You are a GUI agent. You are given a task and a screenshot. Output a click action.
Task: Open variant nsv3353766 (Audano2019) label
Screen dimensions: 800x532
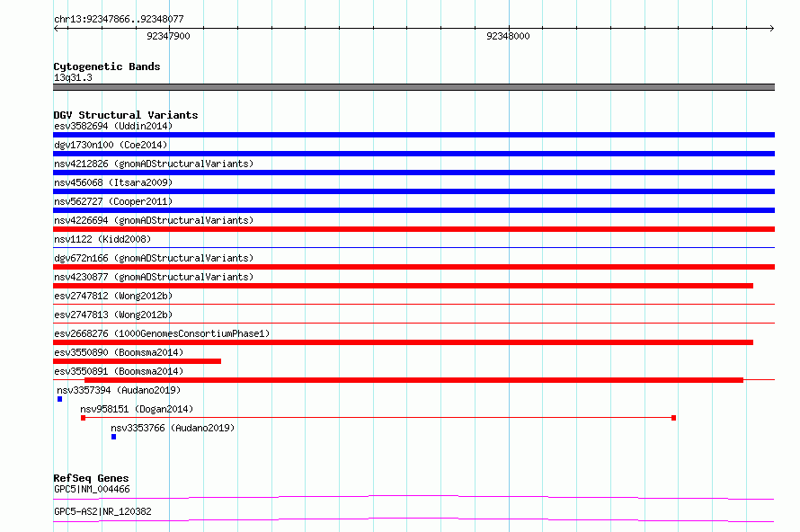(x=173, y=428)
